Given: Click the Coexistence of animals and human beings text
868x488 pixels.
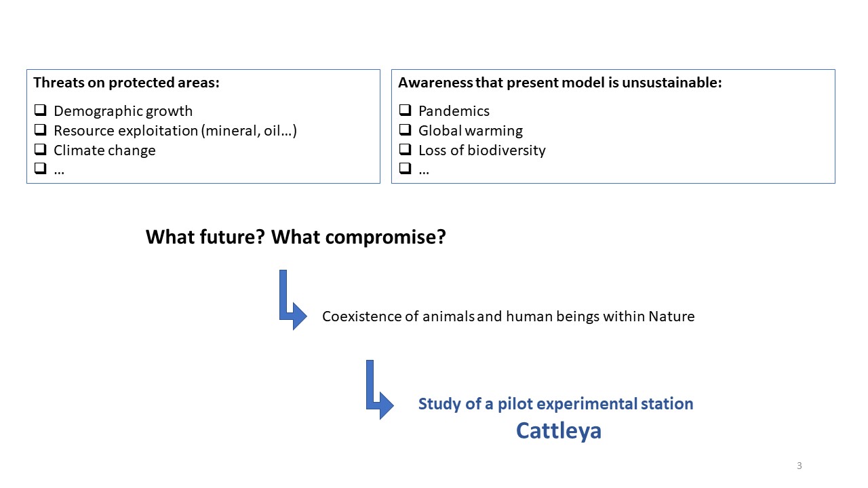Looking at the screenshot, I should click(508, 317).
